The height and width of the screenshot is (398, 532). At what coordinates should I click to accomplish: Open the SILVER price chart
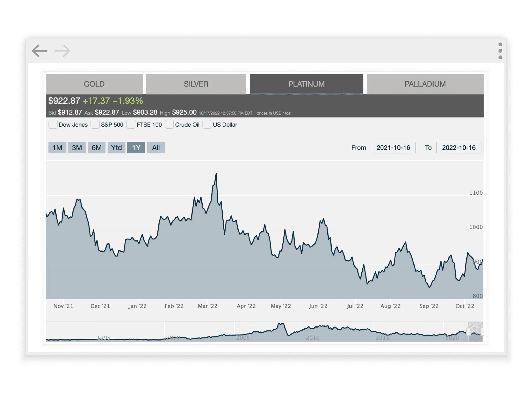click(x=196, y=84)
